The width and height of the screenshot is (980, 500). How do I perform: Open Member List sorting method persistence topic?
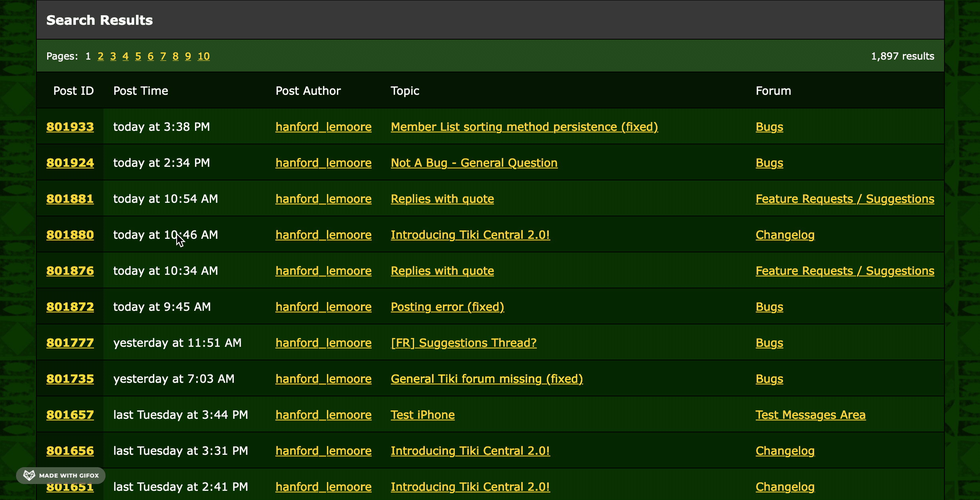(524, 127)
